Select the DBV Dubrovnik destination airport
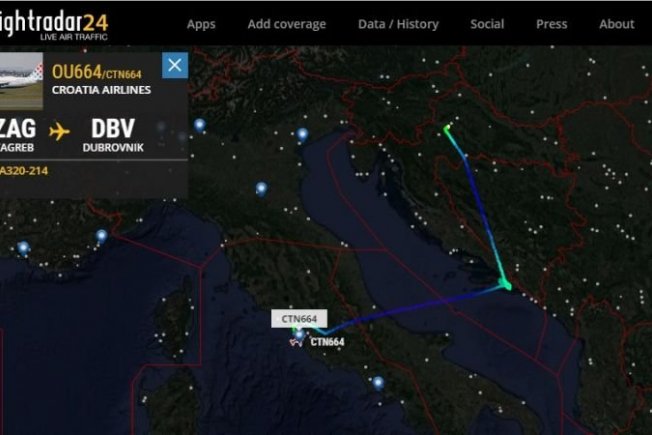 tap(113, 135)
